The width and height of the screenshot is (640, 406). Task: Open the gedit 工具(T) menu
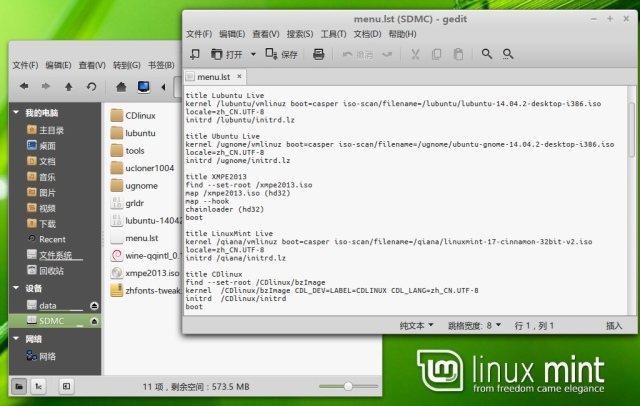(x=333, y=34)
